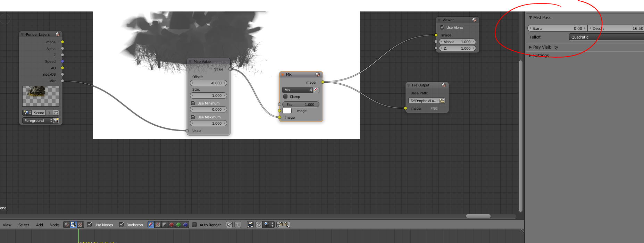Click the Base Path field D:\Dropbox
644x243 pixels.
click(x=424, y=101)
